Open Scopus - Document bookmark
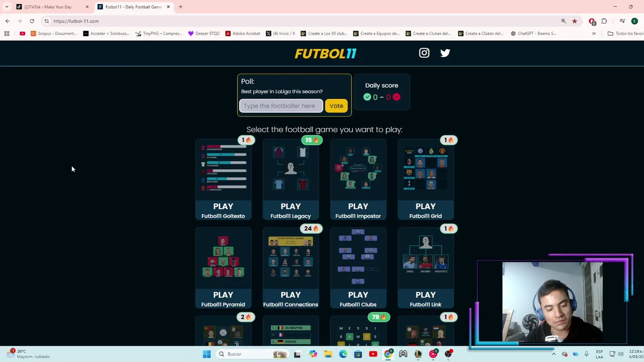644x362 pixels. click(x=53, y=34)
